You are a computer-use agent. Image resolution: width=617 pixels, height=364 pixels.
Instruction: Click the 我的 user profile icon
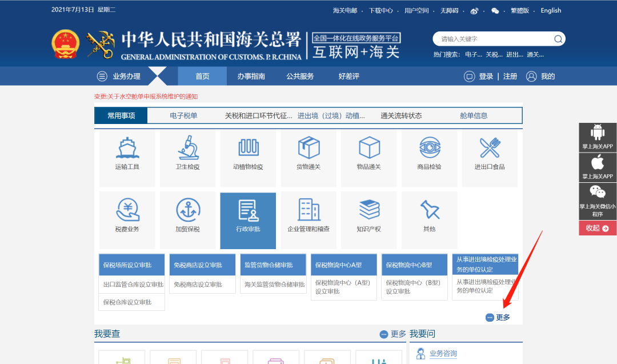tap(531, 77)
